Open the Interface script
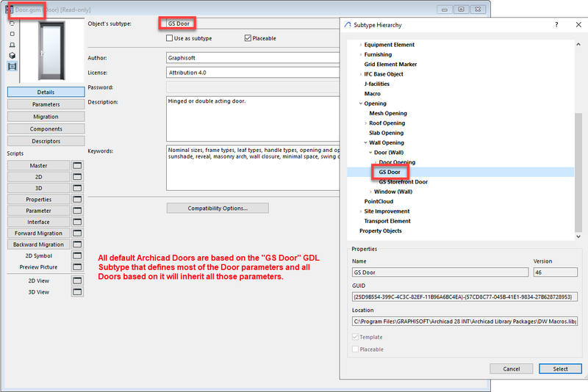This screenshot has height=392, width=588. point(39,222)
